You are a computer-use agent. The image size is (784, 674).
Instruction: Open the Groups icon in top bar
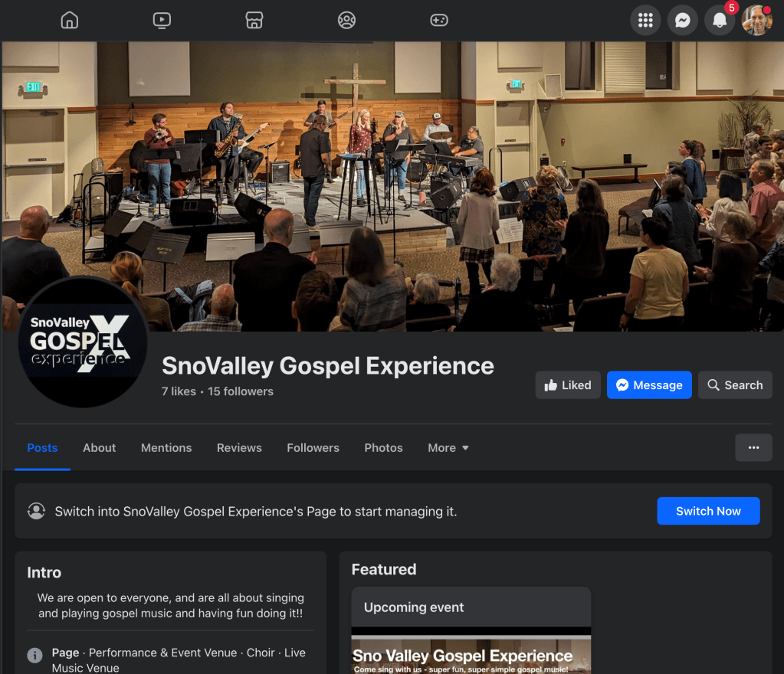346,21
